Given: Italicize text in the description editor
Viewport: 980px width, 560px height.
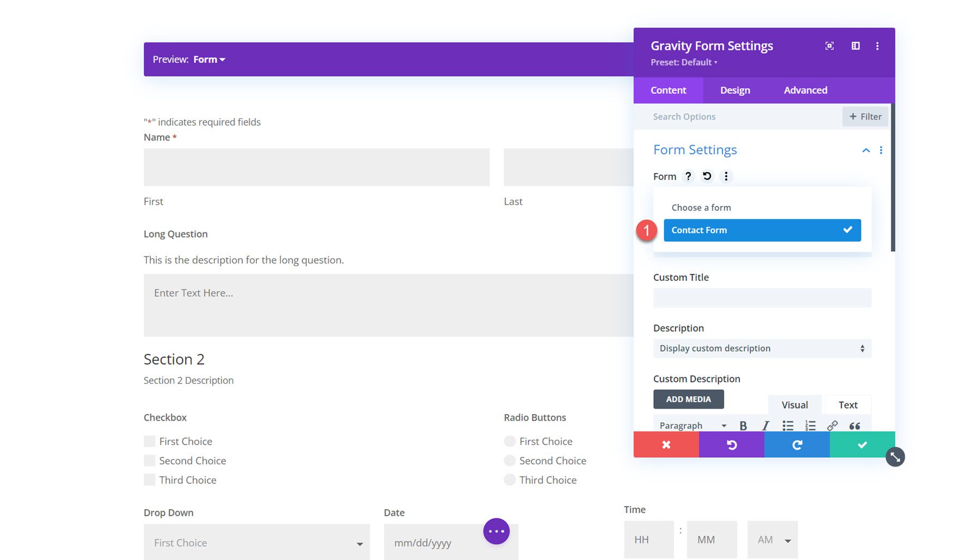Looking at the screenshot, I should (x=765, y=425).
